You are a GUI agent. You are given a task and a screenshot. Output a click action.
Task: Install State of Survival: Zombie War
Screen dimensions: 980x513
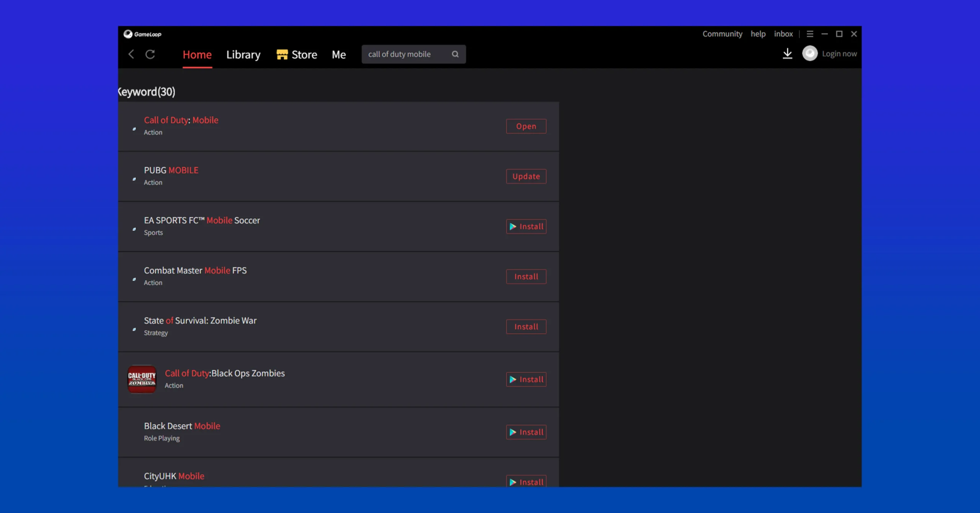tap(526, 327)
